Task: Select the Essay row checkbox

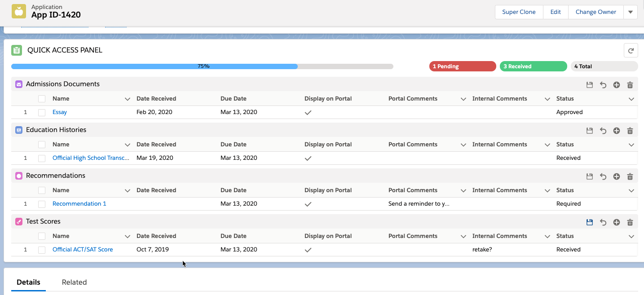Action: [x=42, y=112]
